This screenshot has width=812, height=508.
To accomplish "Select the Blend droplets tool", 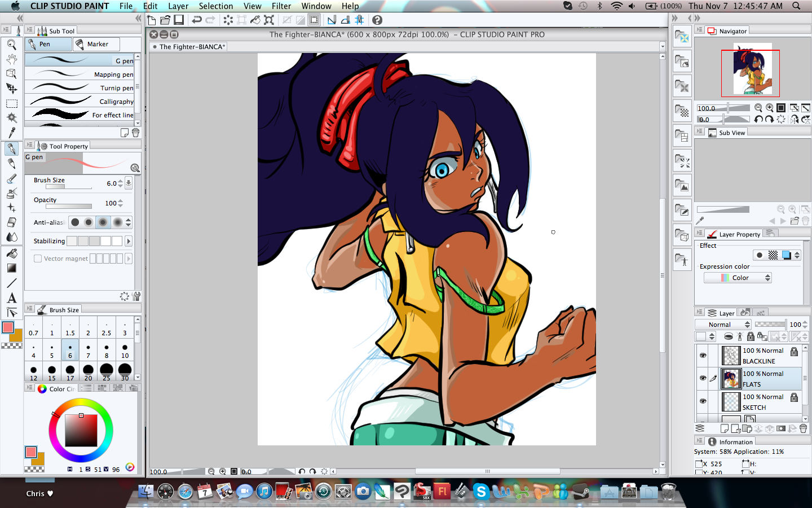I will [x=11, y=237].
